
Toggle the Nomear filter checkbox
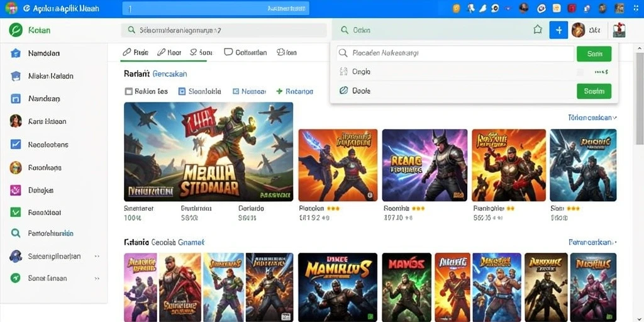coord(236,91)
